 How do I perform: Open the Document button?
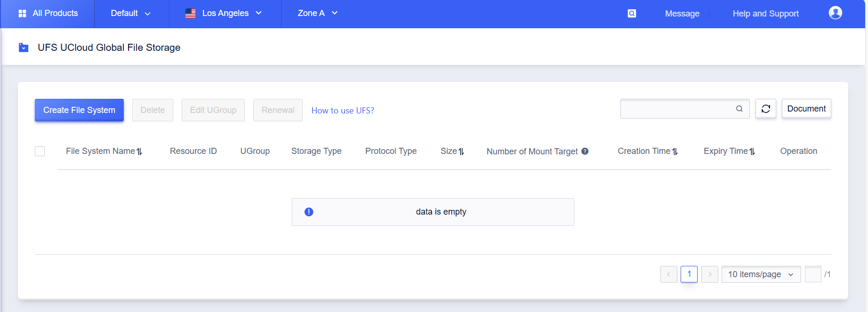coord(806,109)
